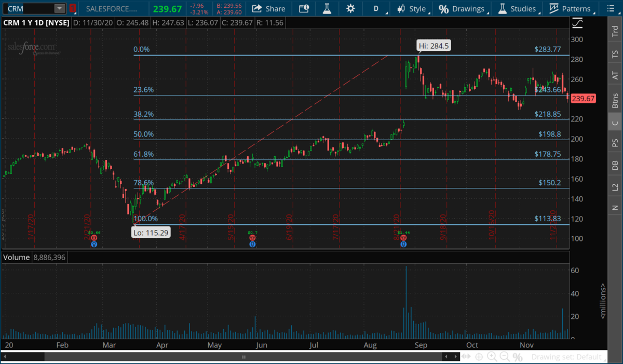
Task: Open the AT sidebar tab
Action: click(x=615, y=75)
